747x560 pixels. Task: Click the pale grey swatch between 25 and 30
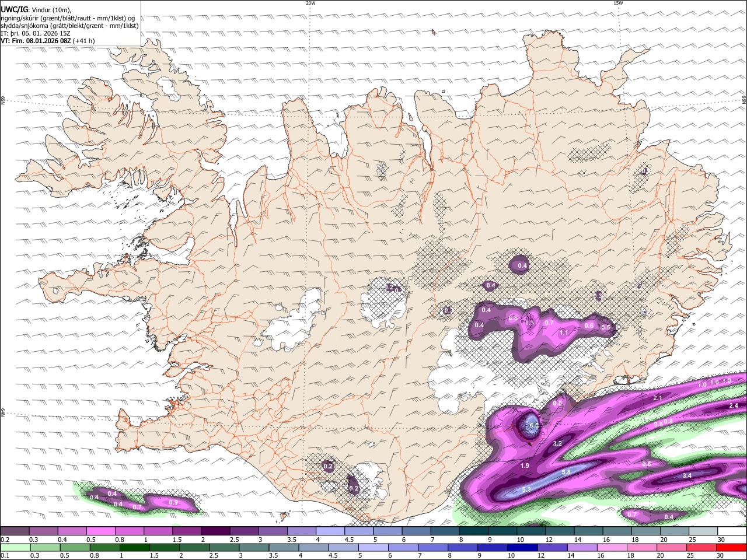pos(704,531)
